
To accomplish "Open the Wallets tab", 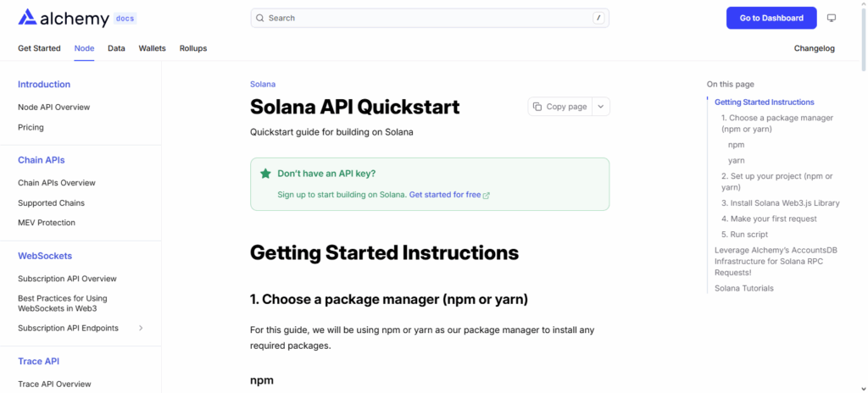I will [152, 48].
